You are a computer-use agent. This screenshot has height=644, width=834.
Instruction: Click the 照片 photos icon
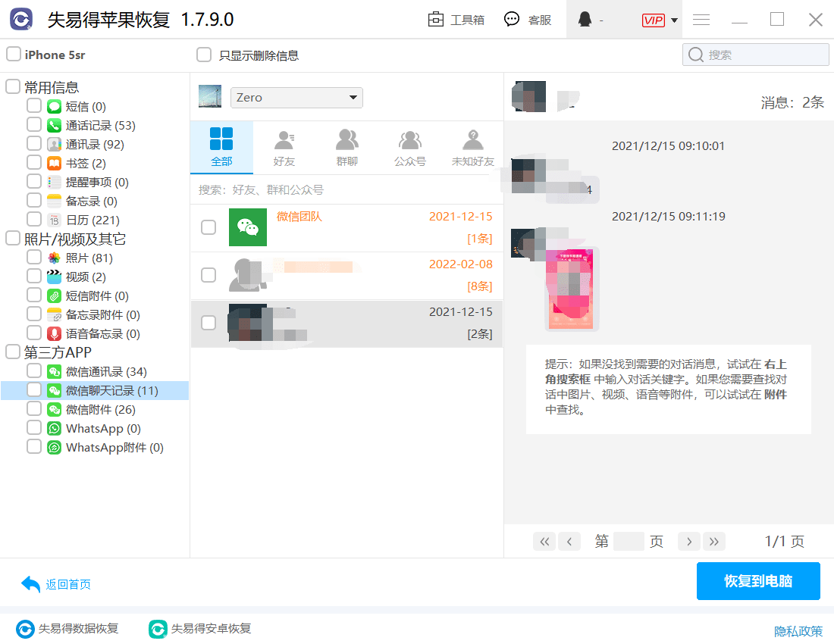coord(55,258)
